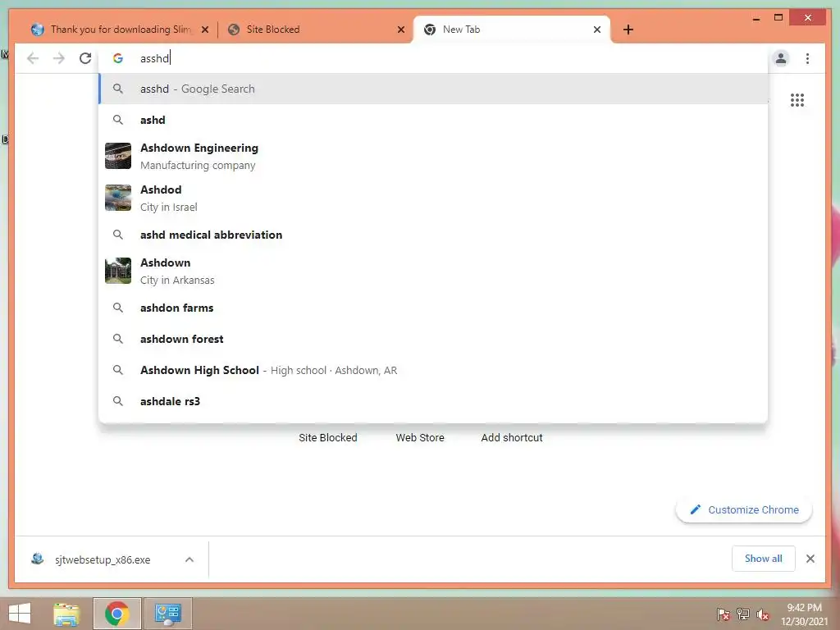840x630 pixels.
Task: Click search icon beside 'ashdown forest'
Action: click(x=118, y=339)
